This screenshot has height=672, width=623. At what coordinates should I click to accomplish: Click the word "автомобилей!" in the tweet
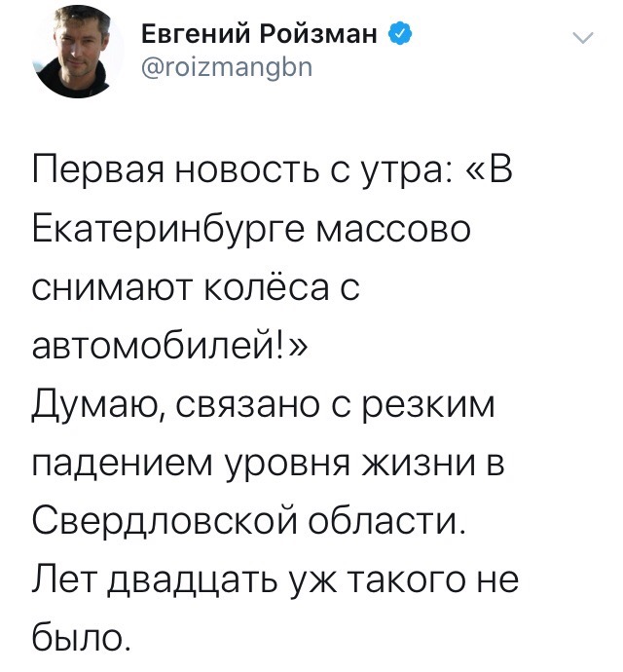click(155, 348)
